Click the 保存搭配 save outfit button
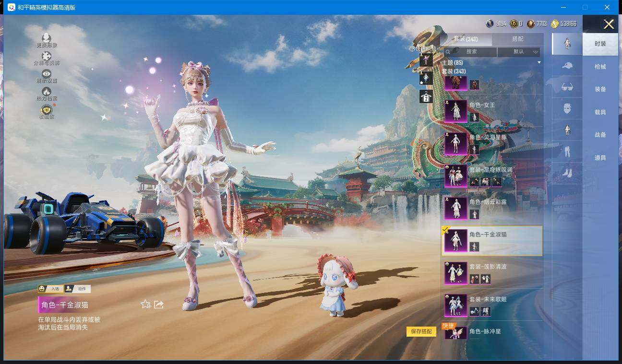This screenshot has height=364, width=622. pyautogui.click(x=421, y=331)
